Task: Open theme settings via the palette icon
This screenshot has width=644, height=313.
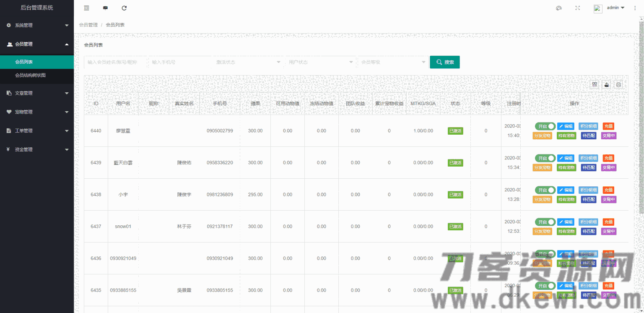Action: point(558,8)
